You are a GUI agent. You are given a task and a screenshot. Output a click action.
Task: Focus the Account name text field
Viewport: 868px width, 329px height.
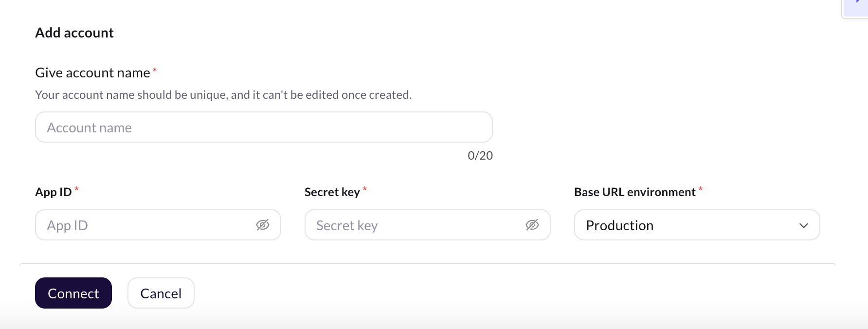coord(263,128)
